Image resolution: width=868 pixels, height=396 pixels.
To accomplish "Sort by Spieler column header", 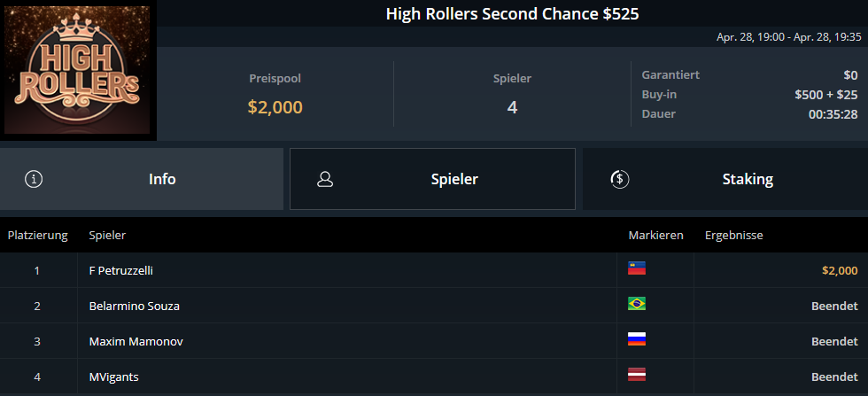I will click(x=107, y=236).
